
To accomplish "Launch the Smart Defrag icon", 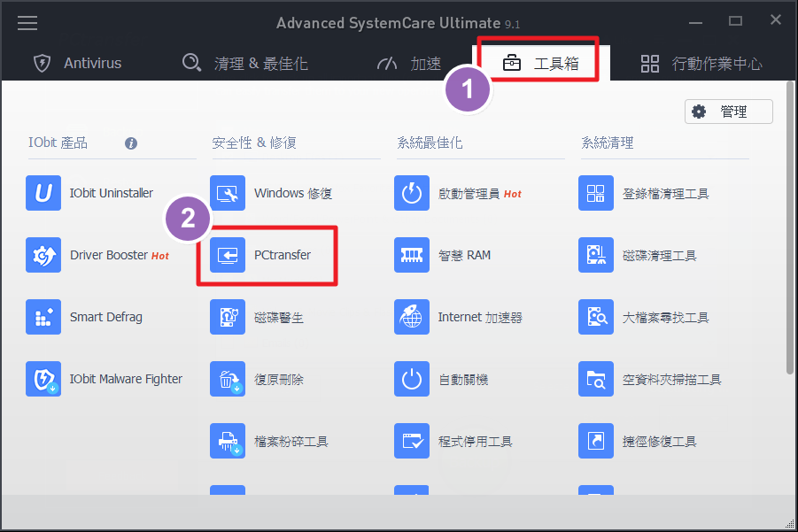I will pyautogui.click(x=43, y=317).
